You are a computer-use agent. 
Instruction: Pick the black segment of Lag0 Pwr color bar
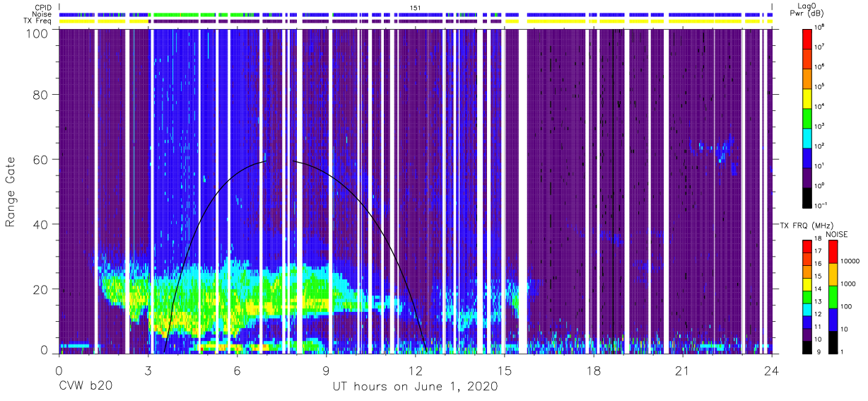point(807,197)
